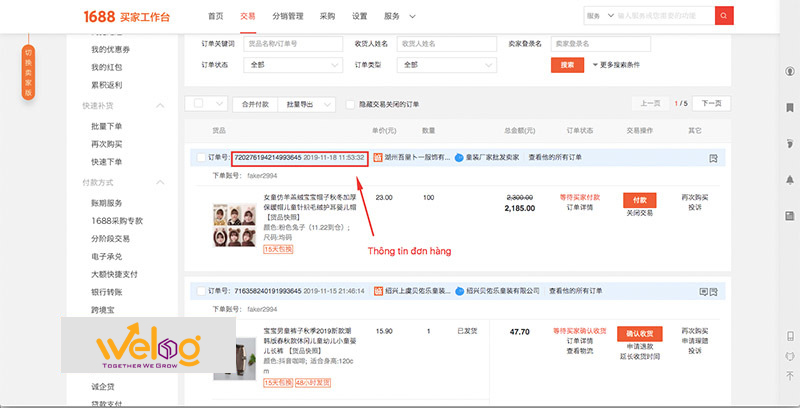Open the 服务 menu arrow in the top navigation
Screen dimensions: 800x408
tap(412, 16)
